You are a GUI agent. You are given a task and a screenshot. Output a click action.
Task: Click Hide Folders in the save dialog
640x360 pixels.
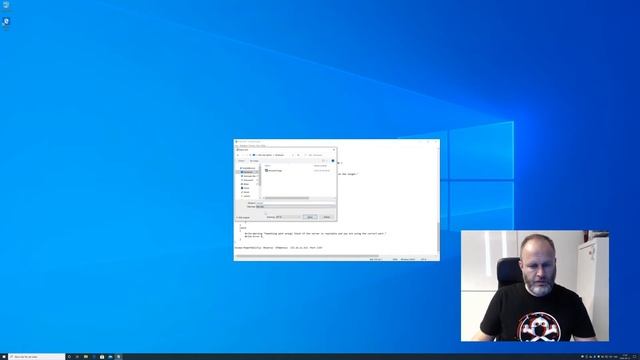(x=243, y=218)
